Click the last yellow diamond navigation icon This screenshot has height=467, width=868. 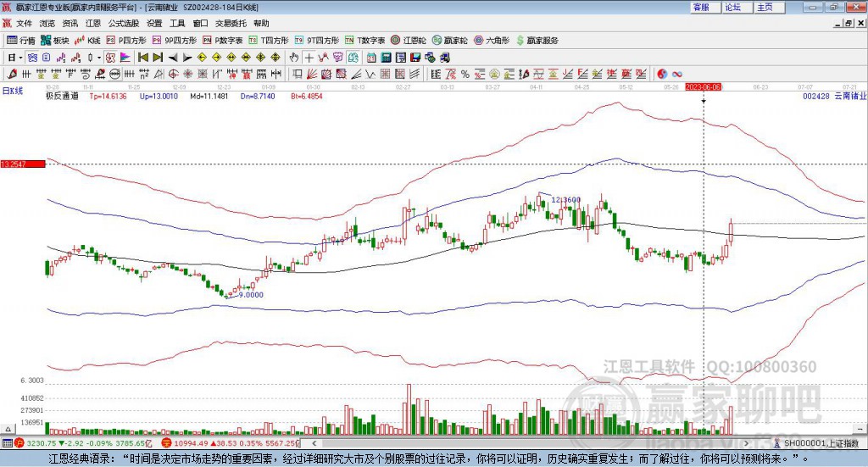tap(275, 58)
